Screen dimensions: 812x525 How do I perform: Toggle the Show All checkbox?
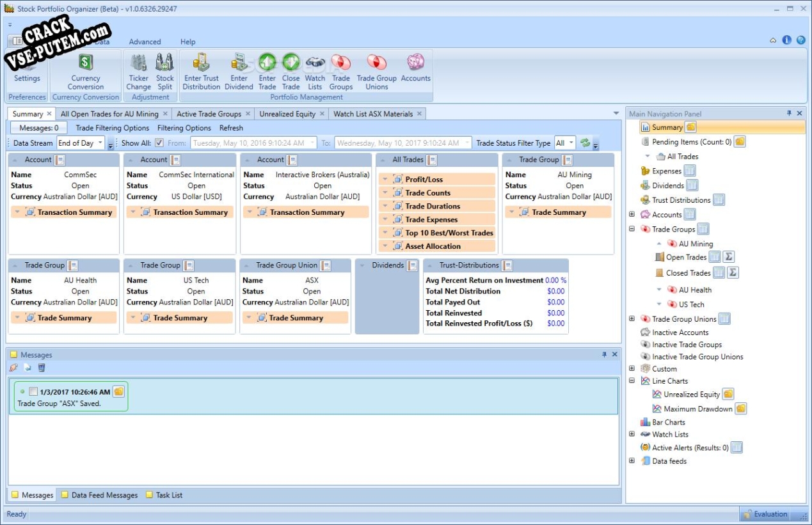[x=159, y=143]
